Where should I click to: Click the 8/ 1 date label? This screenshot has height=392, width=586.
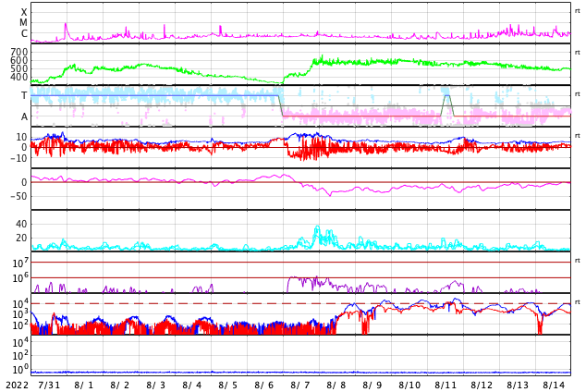[84, 386]
